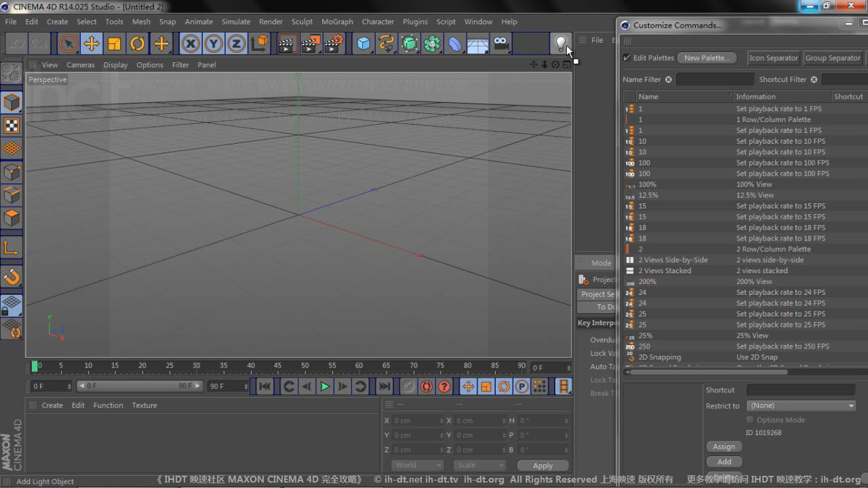Open the Restrict to dropdown
The height and width of the screenshot is (488, 868).
coord(802,405)
